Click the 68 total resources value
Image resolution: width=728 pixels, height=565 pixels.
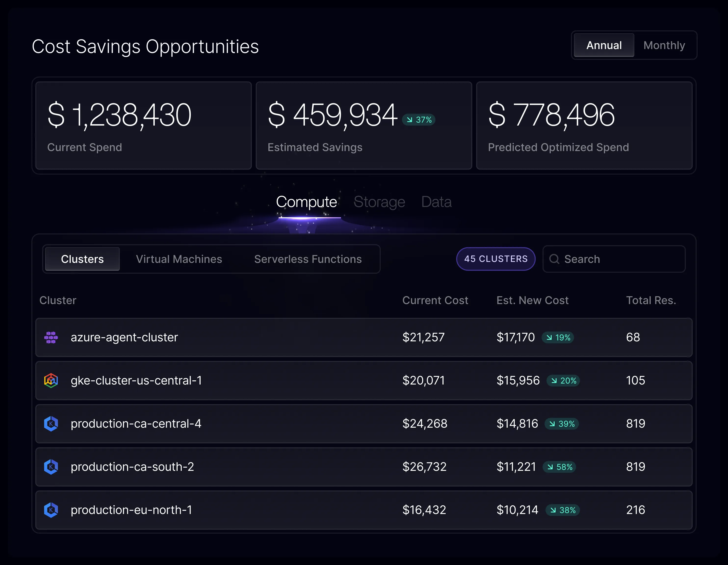[x=633, y=337]
